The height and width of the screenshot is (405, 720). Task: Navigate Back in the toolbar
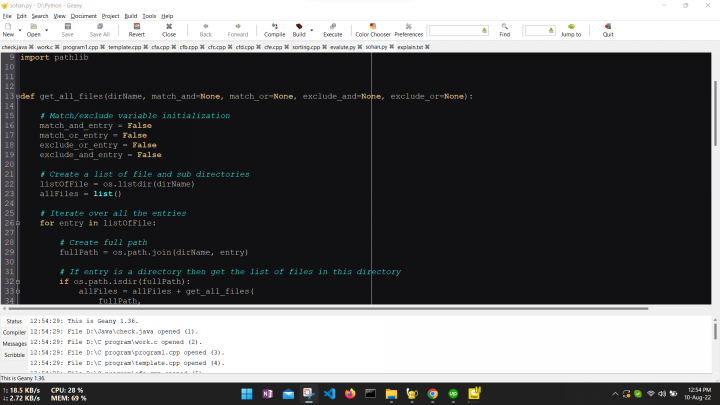point(206,30)
